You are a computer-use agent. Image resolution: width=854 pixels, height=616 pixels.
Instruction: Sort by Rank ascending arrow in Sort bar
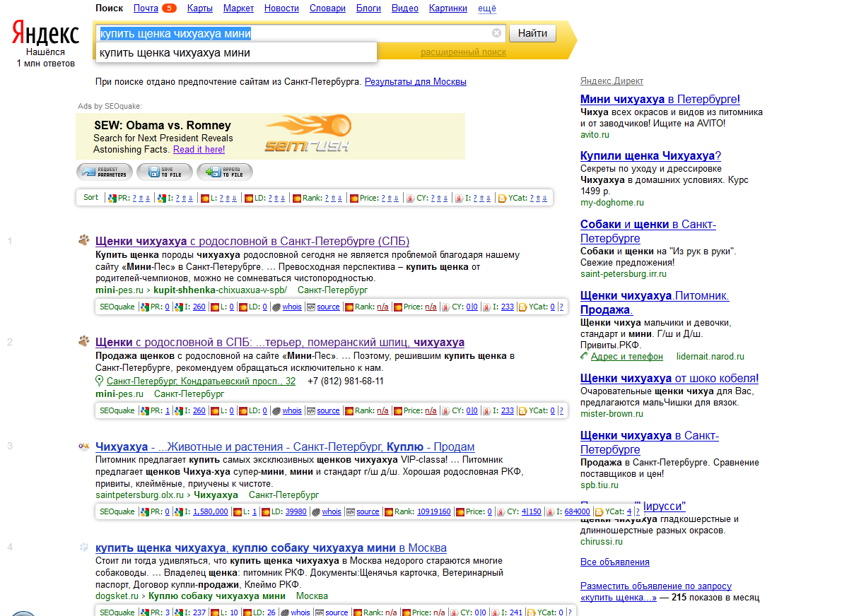[x=333, y=198]
